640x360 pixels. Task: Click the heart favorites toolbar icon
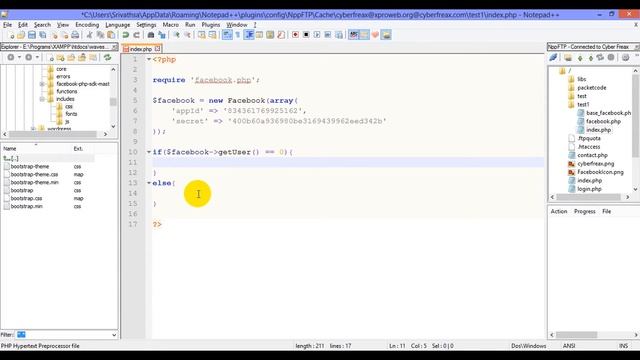pos(375,35)
